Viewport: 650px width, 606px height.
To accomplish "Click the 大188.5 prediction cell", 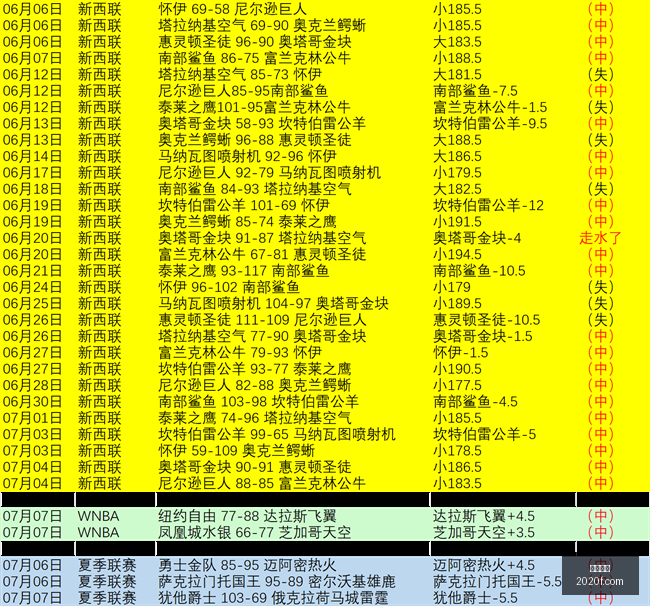I will pyautogui.click(x=457, y=140).
